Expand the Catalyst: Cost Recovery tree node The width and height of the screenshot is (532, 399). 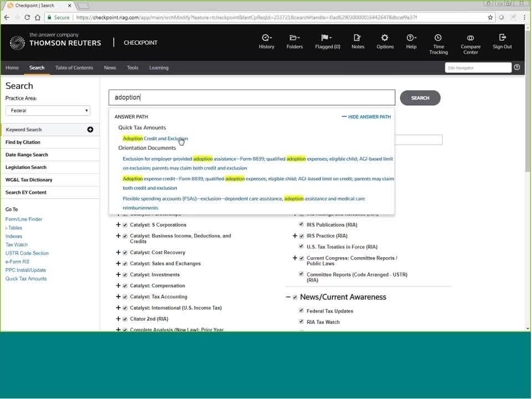click(118, 253)
